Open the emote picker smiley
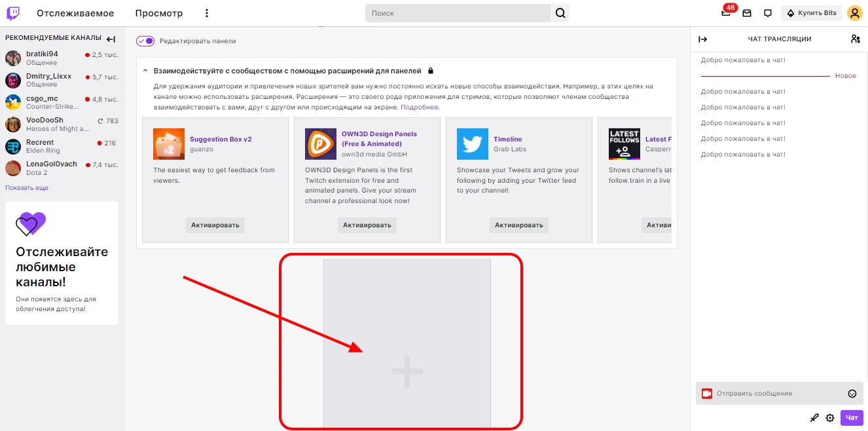868x431 pixels. pos(852,394)
